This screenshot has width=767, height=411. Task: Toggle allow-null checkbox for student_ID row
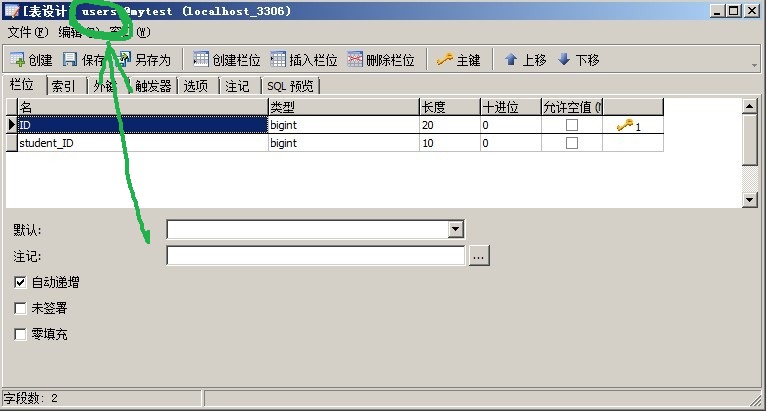click(x=571, y=143)
